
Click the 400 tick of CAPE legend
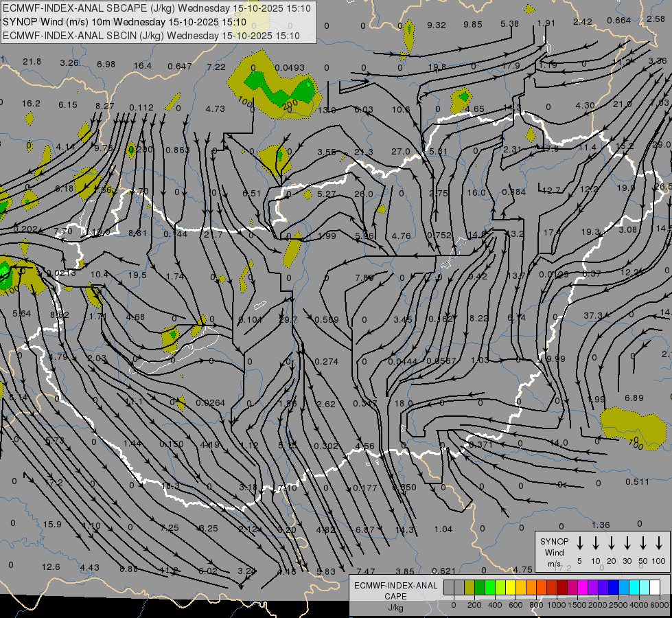click(x=495, y=605)
